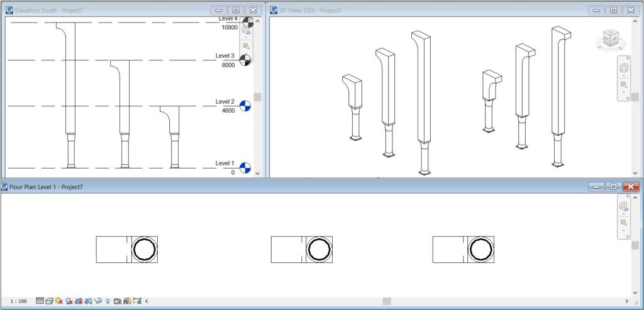Click Reveal Hidden Elements lightbulb icon

108,301
